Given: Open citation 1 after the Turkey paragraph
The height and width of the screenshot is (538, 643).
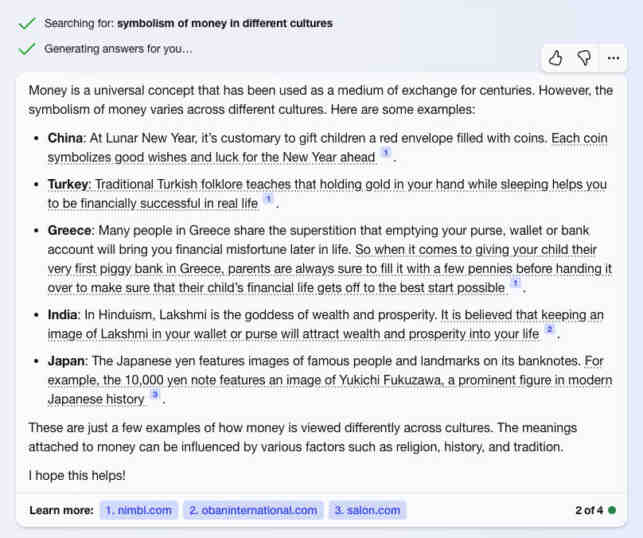Looking at the screenshot, I should [268, 199].
